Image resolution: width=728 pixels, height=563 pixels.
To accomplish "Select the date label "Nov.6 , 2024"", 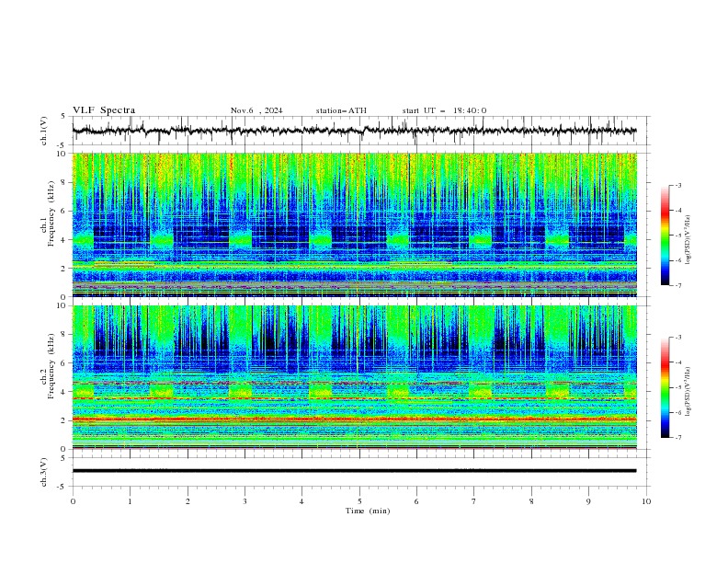I will 256,110.
